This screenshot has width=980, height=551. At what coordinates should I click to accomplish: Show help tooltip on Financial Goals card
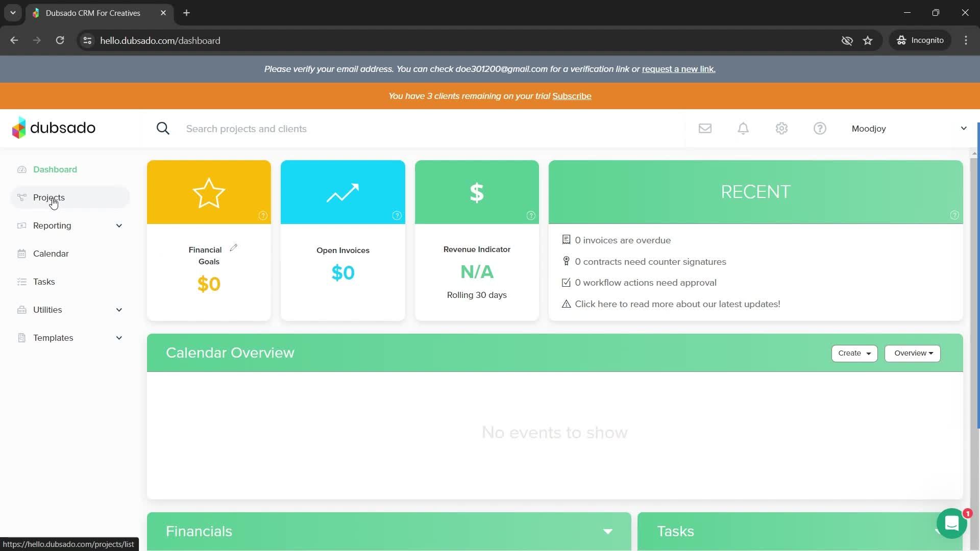pos(263,215)
